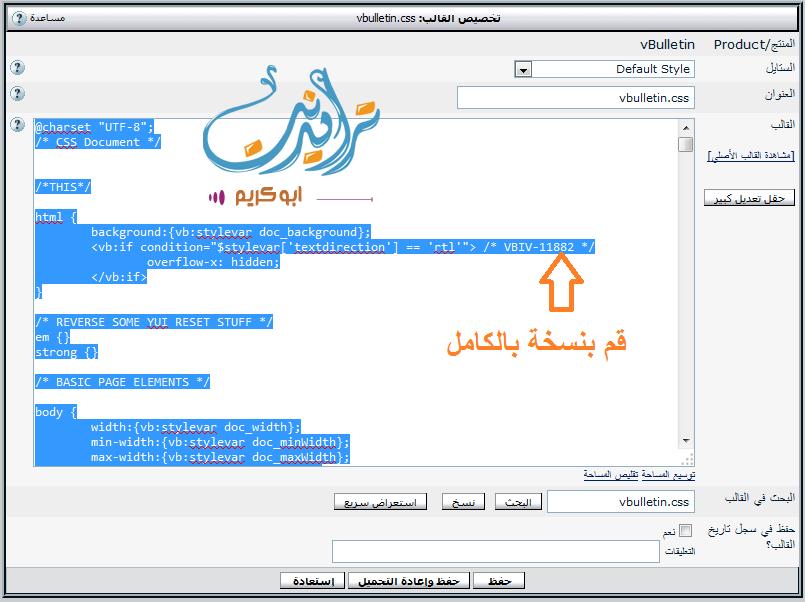Click the البحث search button
Screen dimensions: 810x602
coord(518,502)
